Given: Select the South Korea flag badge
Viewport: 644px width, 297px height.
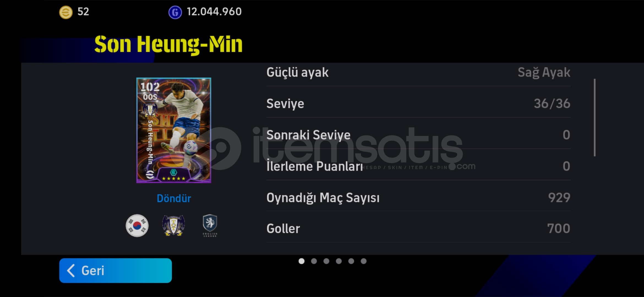Looking at the screenshot, I should coord(137,226).
